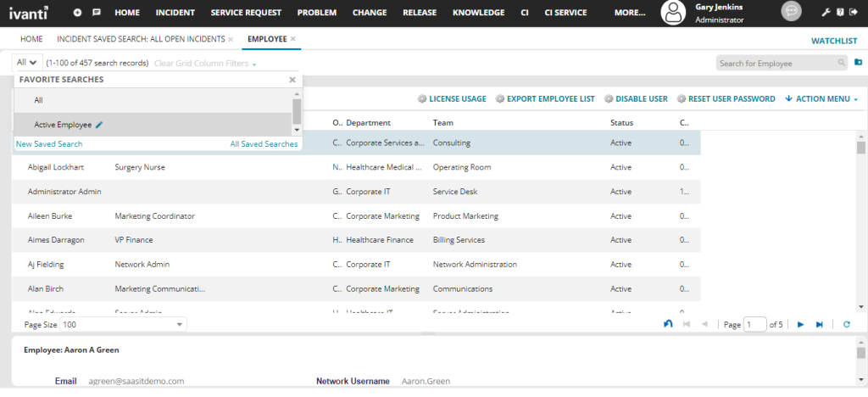Select the Administrator Admin row
The image size is (868, 397).
point(357,192)
